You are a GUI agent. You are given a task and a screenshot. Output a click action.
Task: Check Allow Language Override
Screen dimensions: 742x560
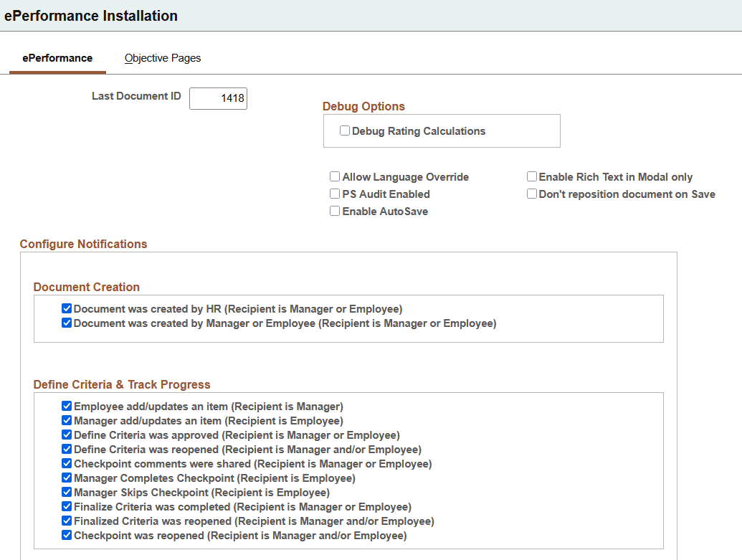point(335,176)
